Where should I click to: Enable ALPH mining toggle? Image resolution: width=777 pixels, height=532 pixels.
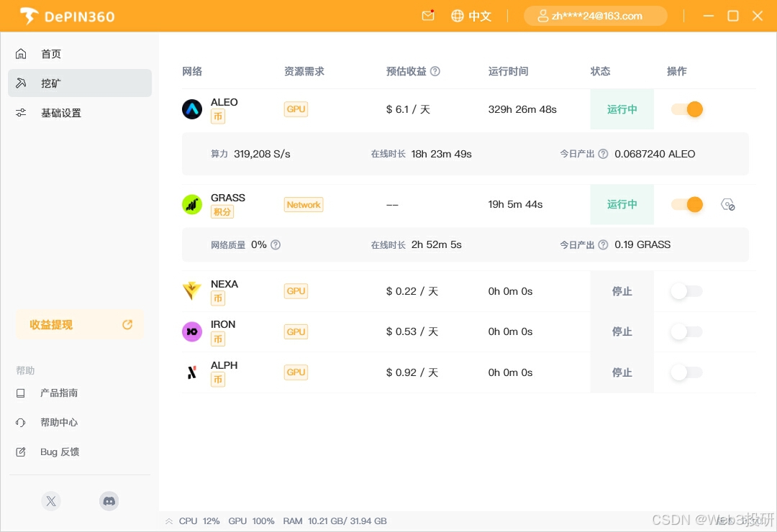pyautogui.click(x=687, y=372)
